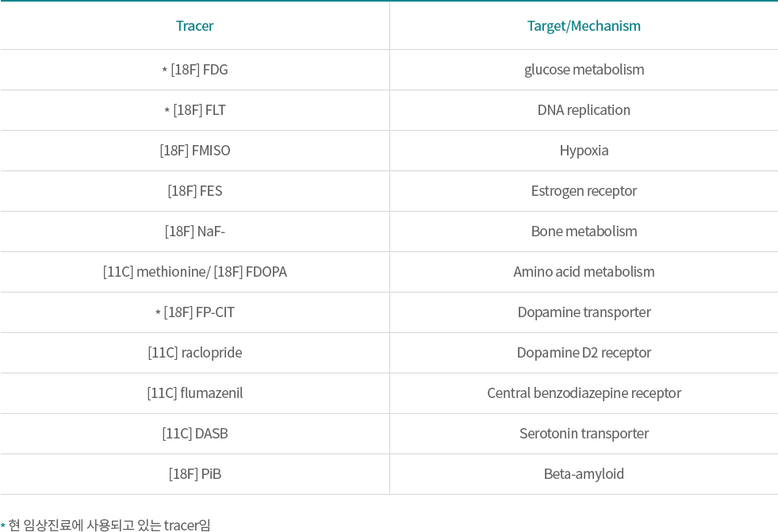This screenshot has height=532, width=778.
Task: Click the asterisk footnote about clinical tracers
Action: (105, 525)
